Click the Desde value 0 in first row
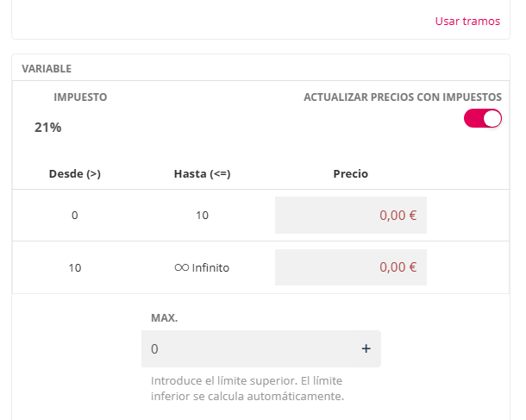 click(75, 216)
